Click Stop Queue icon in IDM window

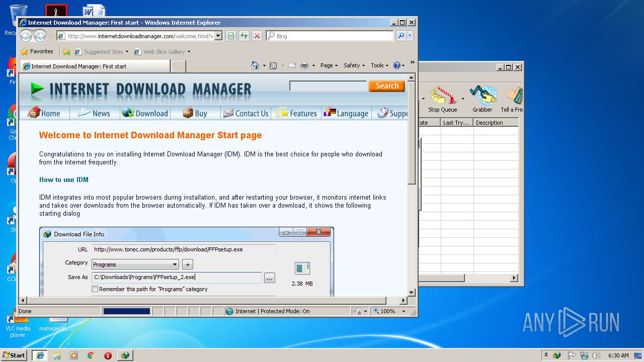tap(443, 99)
